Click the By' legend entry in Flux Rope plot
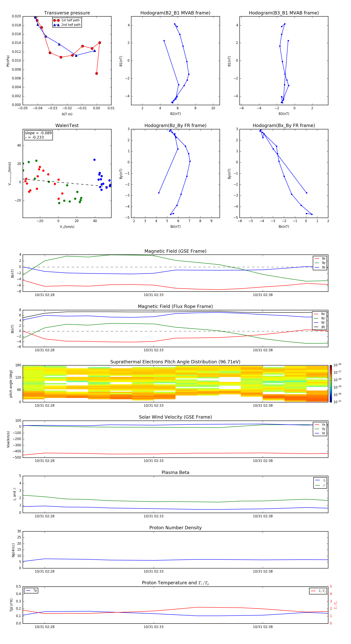Screen dimensions: 351x644 point(320,318)
